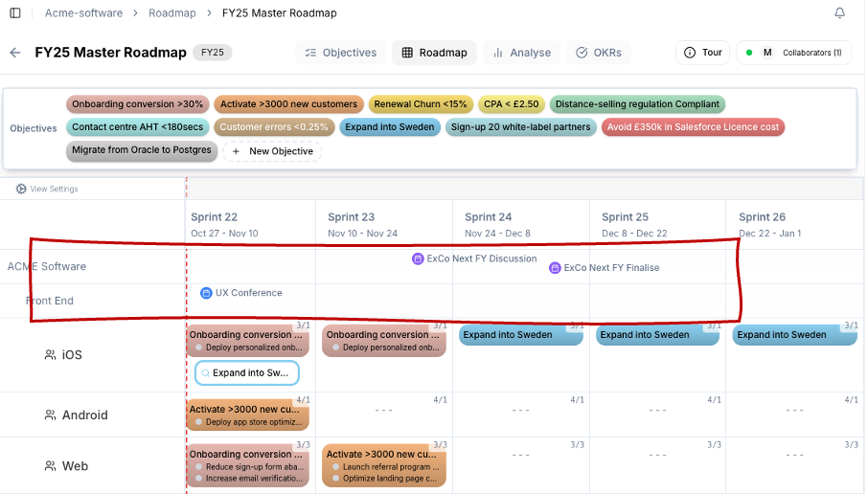
Task: Toggle the sidebar panel icon
Action: coord(14,13)
